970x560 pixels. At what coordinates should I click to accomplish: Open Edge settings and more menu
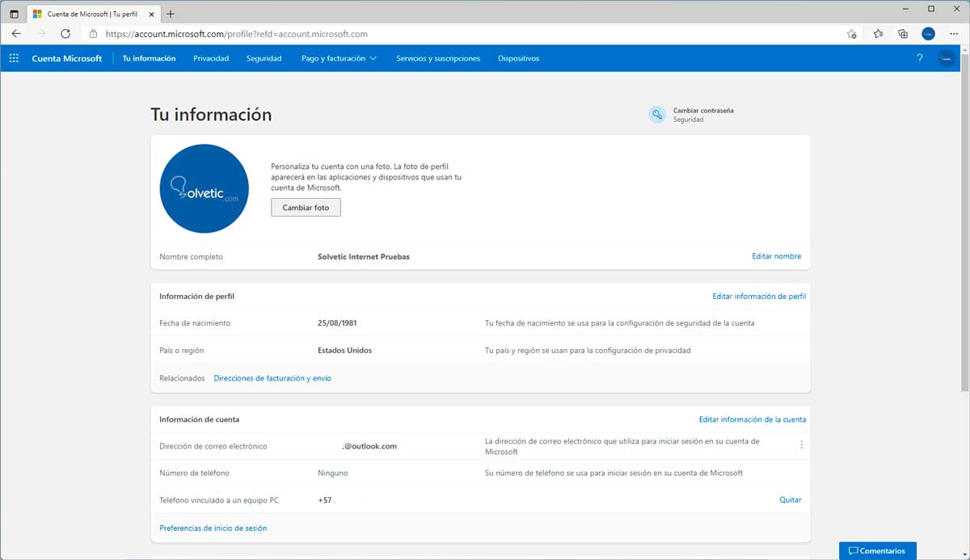tap(953, 34)
